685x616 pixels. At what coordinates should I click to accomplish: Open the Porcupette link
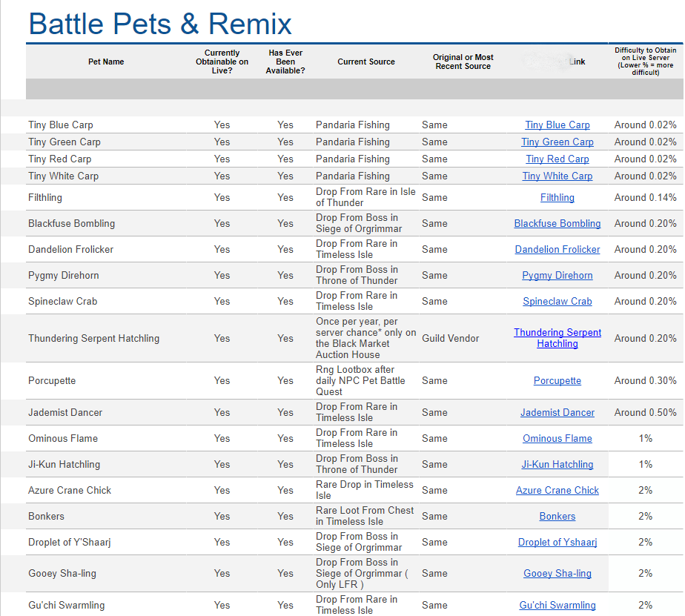click(x=557, y=380)
